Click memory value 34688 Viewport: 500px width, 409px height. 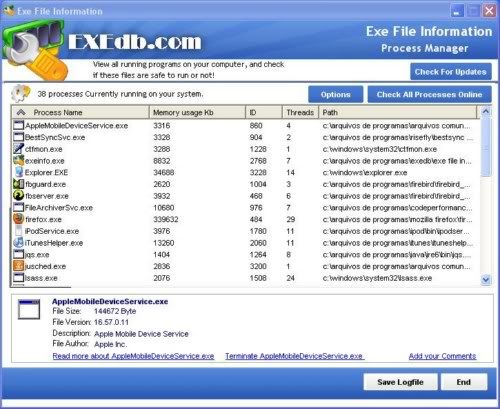click(x=164, y=172)
